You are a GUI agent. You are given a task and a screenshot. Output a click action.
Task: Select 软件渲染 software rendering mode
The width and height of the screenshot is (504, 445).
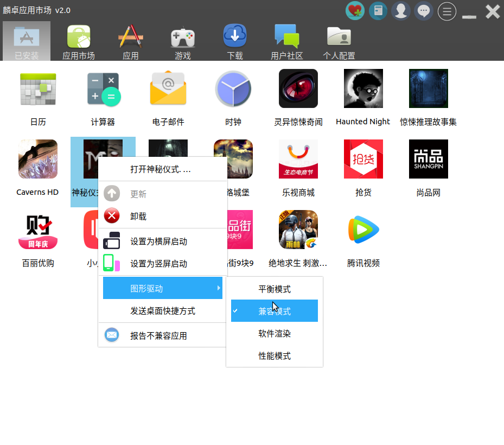tap(274, 333)
